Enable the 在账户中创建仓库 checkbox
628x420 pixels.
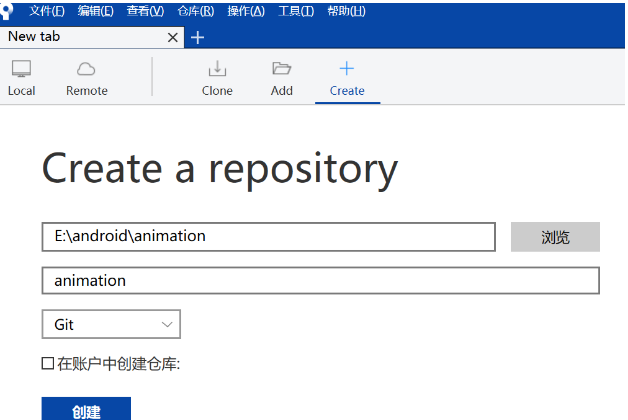48,364
